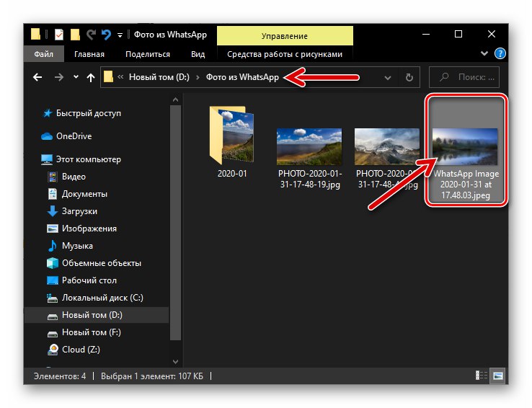Click the Видео film icon

tap(52, 177)
